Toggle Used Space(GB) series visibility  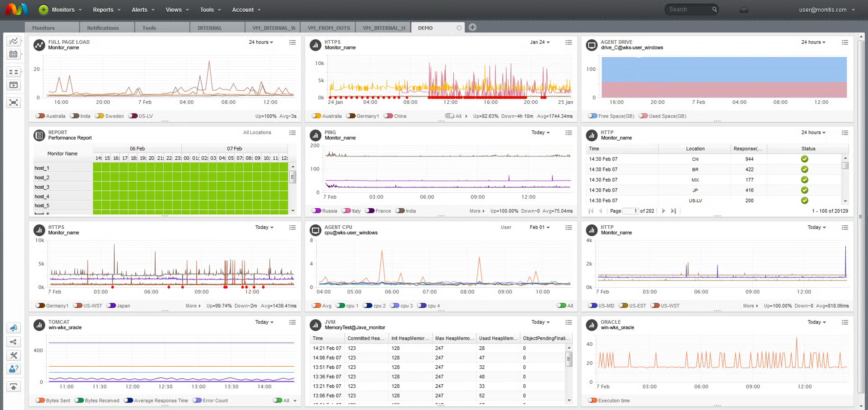click(x=662, y=116)
